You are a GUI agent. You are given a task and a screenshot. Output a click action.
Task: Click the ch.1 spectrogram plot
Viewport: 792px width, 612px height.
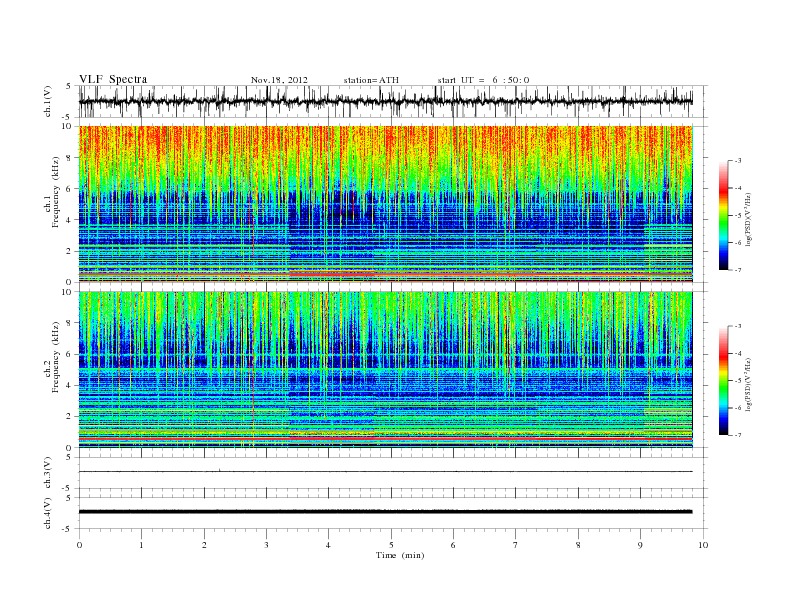[x=386, y=204]
